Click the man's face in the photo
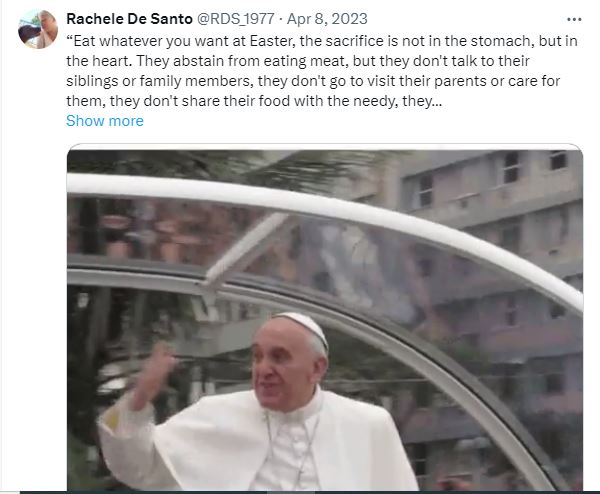 (x=281, y=369)
